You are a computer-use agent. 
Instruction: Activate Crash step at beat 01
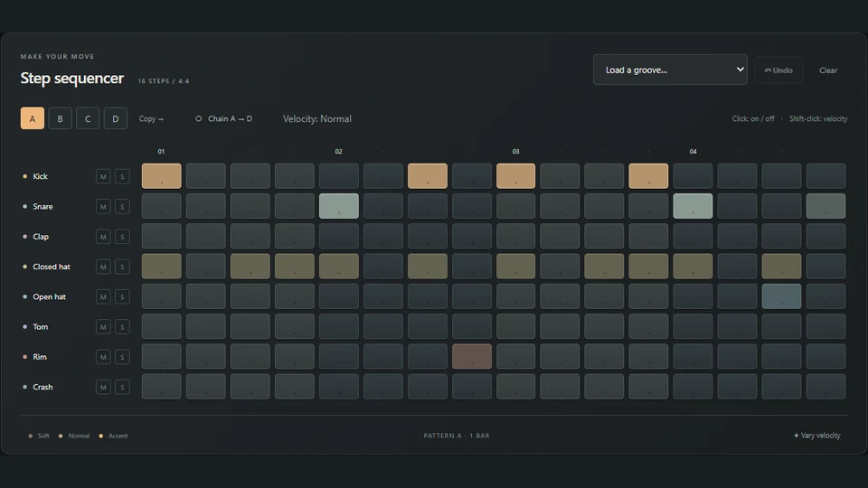(162, 387)
